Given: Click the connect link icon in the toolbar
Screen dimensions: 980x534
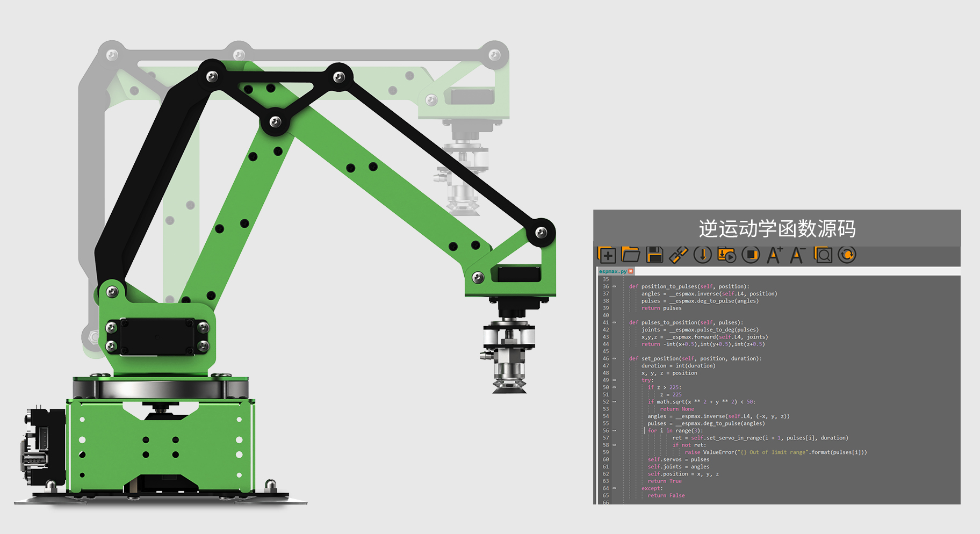Looking at the screenshot, I should 679,255.
